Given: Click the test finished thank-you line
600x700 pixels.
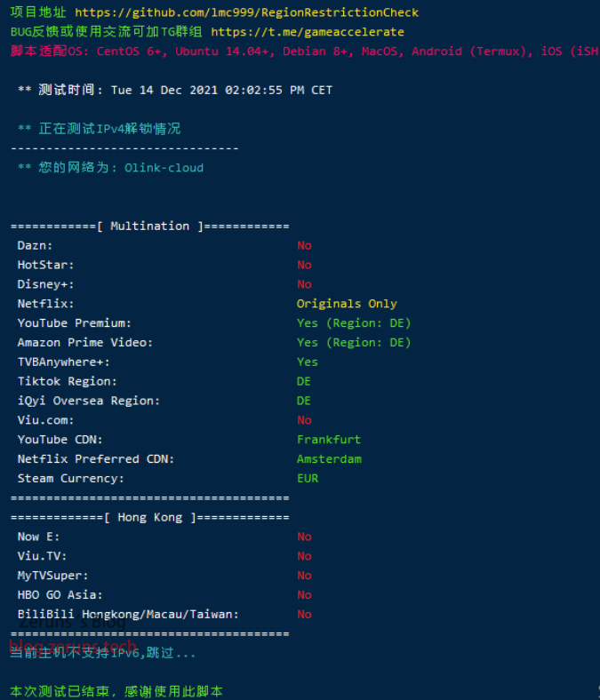Looking at the screenshot, I should tap(116, 691).
